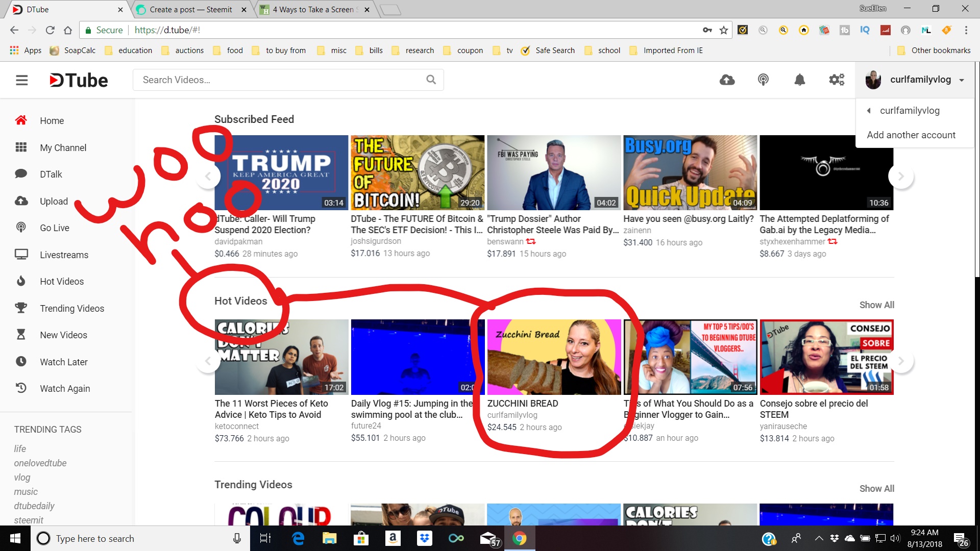Viewport: 980px width, 551px height.
Task: Open the Apps bookmarks shortcut
Action: coord(26,50)
